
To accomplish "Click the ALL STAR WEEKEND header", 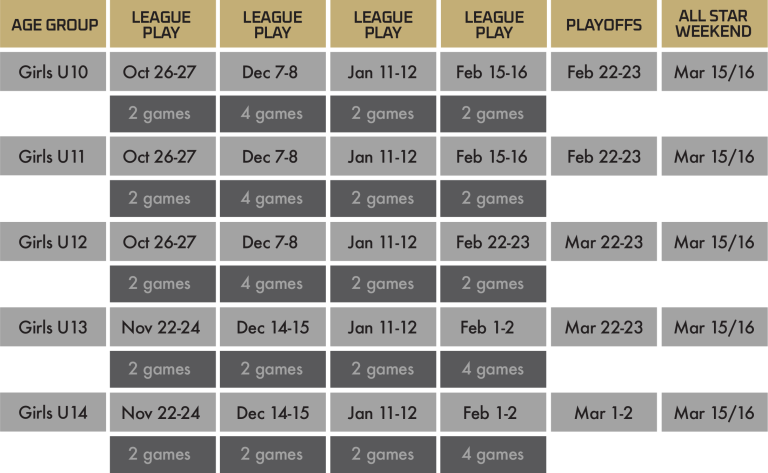I will pos(715,24).
